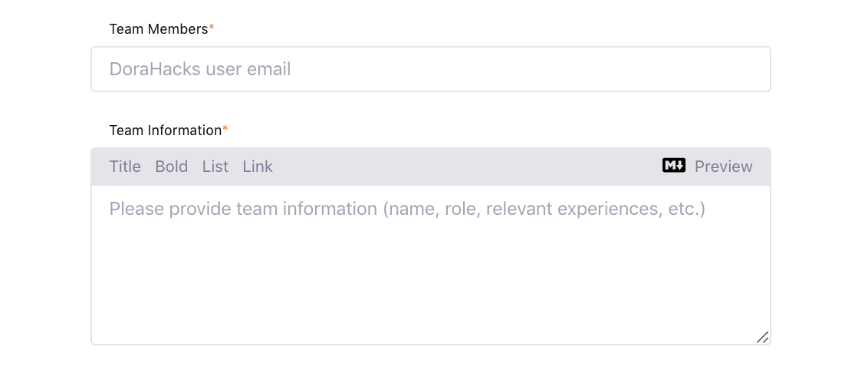Grab the textarea resize handle
The width and height of the screenshot is (868, 373).
[762, 337]
